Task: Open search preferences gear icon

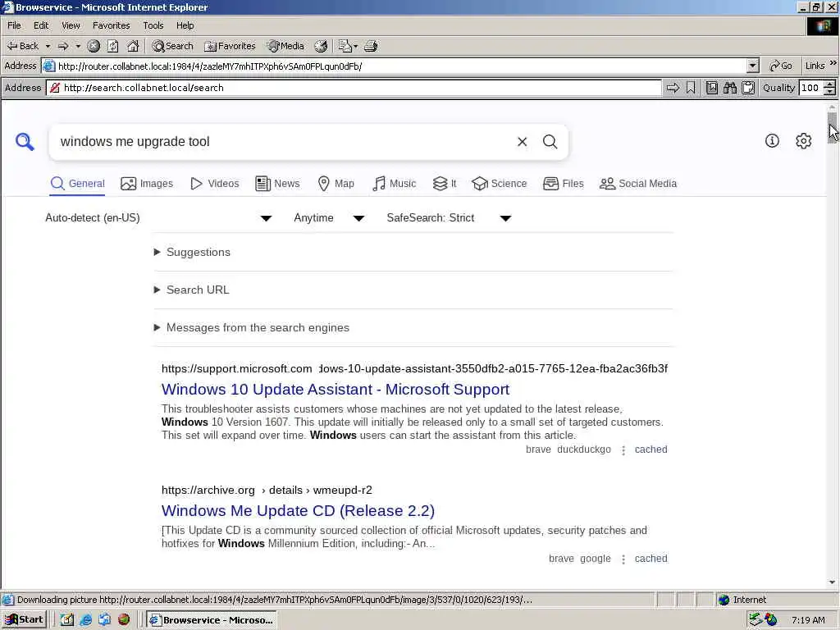Action: [x=804, y=141]
